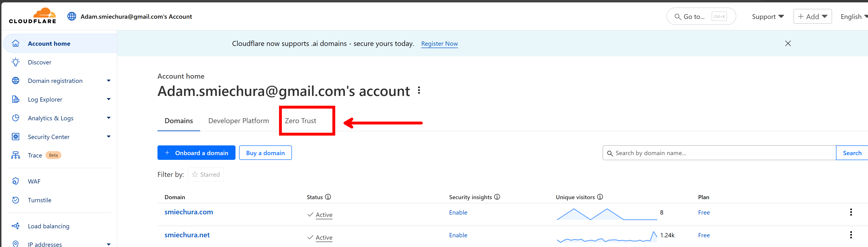Click the WAF shield icon
The image size is (868, 247).
[15, 181]
